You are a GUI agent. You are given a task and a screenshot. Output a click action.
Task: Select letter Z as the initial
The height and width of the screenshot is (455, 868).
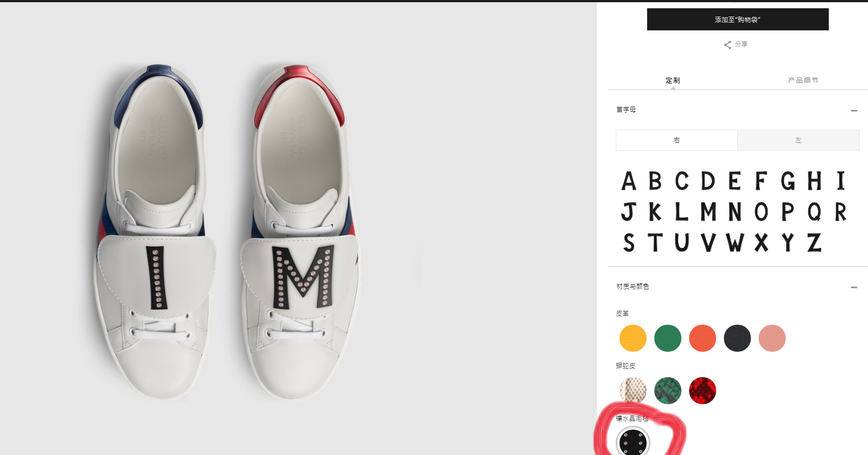[814, 243]
